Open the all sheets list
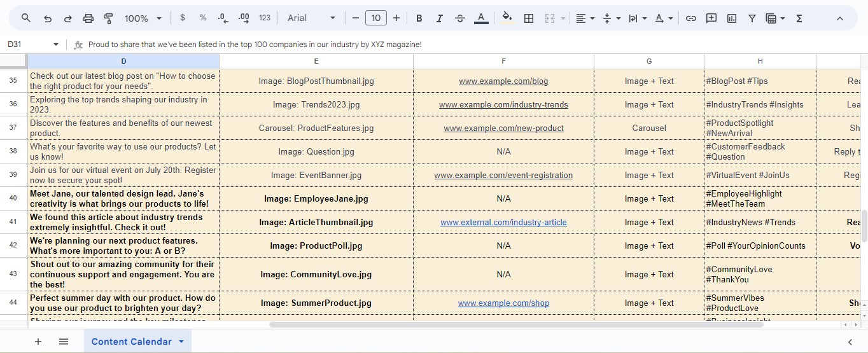 click(x=64, y=342)
